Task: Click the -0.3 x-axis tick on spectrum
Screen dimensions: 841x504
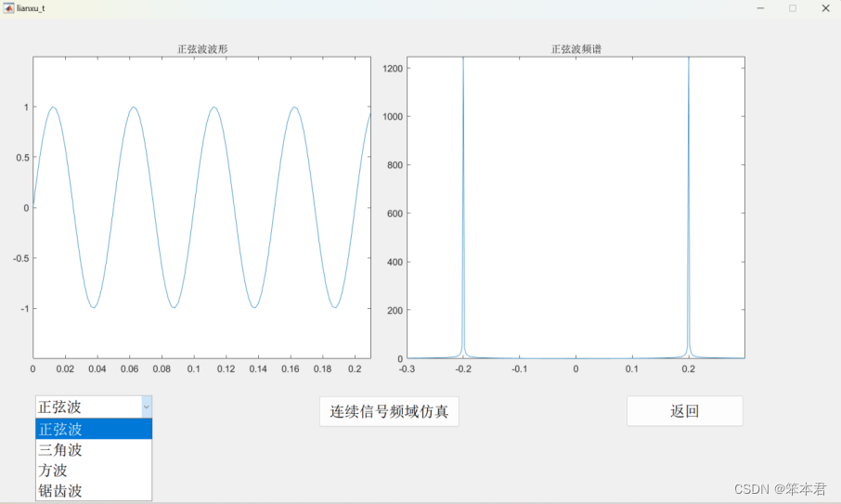Action: coord(408,368)
